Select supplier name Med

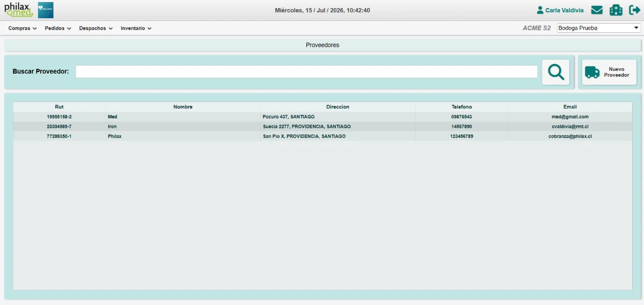pyautogui.click(x=112, y=117)
